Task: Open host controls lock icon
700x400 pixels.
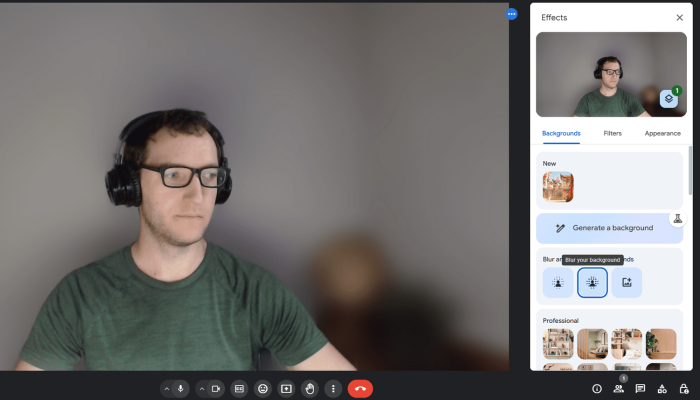Action: 683,388
